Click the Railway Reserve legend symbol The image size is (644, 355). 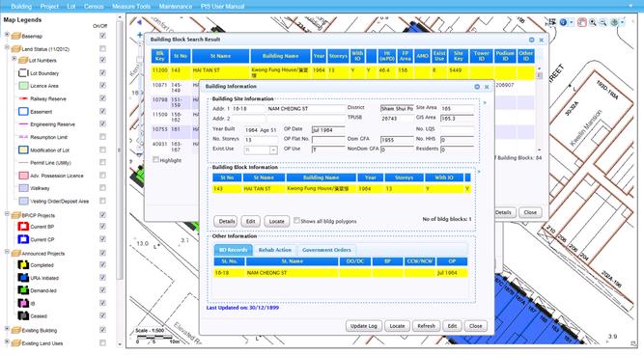(23, 98)
